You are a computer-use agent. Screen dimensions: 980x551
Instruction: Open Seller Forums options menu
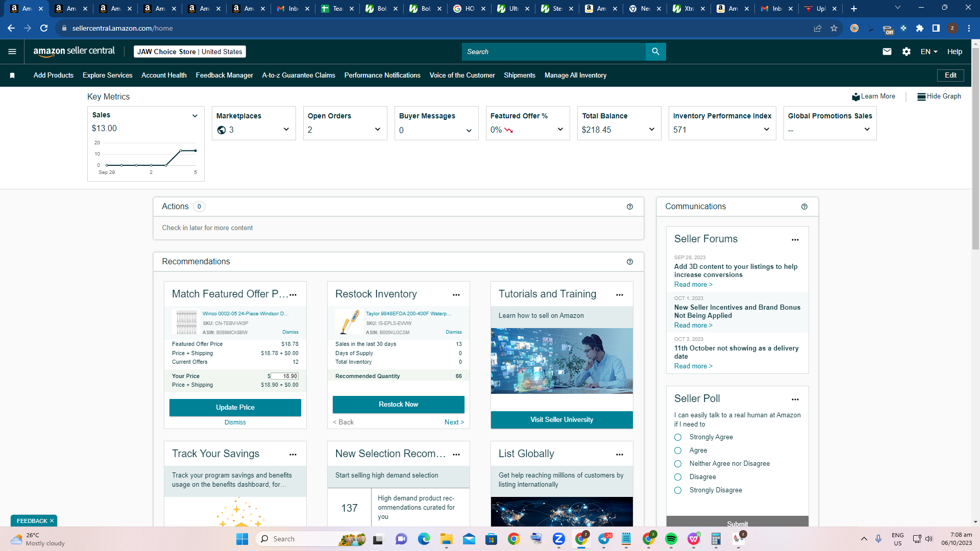pyautogui.click(x=795, y=240)
